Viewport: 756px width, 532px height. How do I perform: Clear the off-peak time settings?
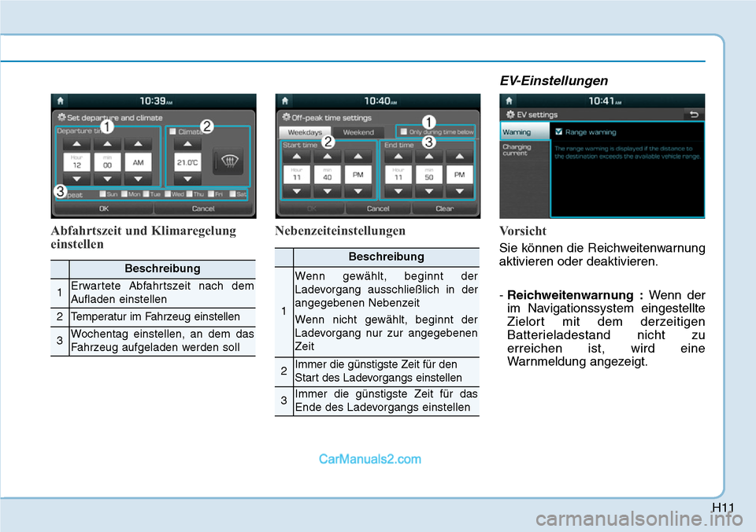point(444,209)
